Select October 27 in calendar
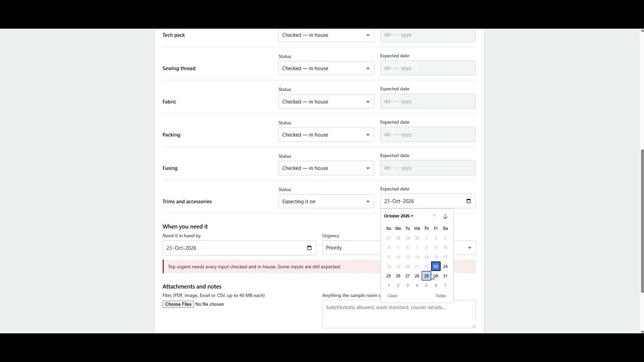644x362 pixels. click(408, 276)
